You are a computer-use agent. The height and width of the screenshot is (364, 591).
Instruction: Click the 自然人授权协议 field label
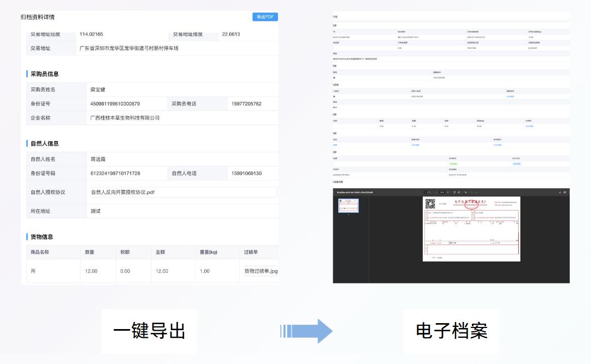(x=48, y=192)
